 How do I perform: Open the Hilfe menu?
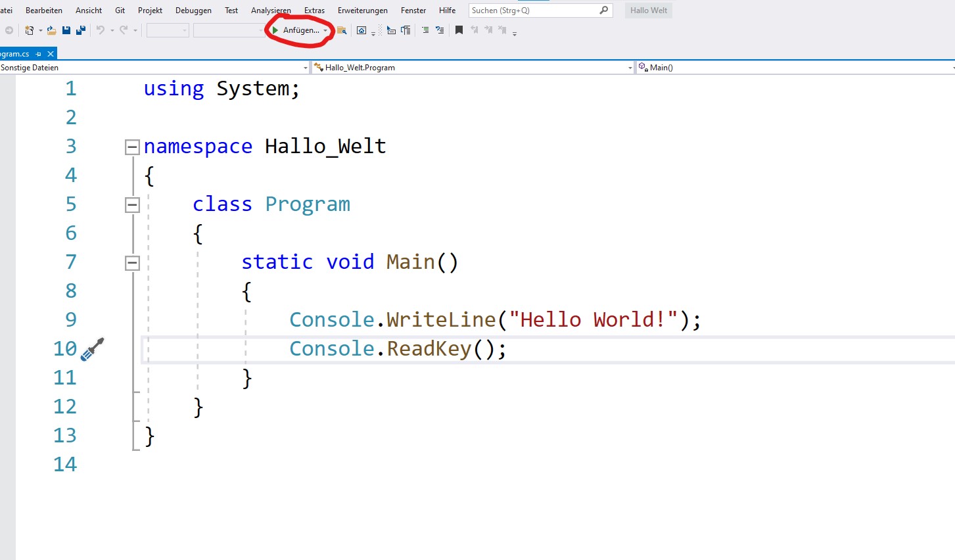coord(448,11)
